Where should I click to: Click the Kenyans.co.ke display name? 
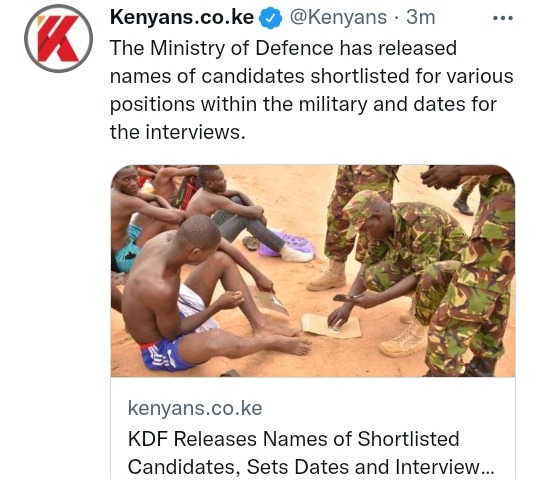click(182, 17)
